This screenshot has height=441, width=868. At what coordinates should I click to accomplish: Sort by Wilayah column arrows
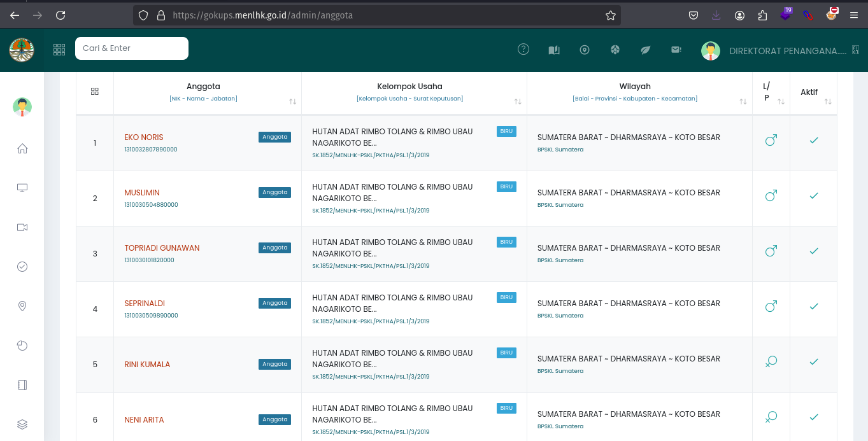click(743, 102)
